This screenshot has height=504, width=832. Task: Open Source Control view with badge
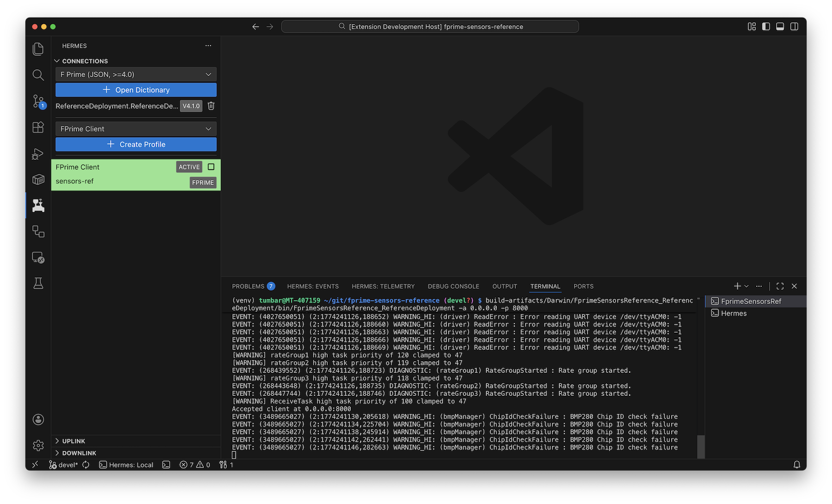[38, 101]
